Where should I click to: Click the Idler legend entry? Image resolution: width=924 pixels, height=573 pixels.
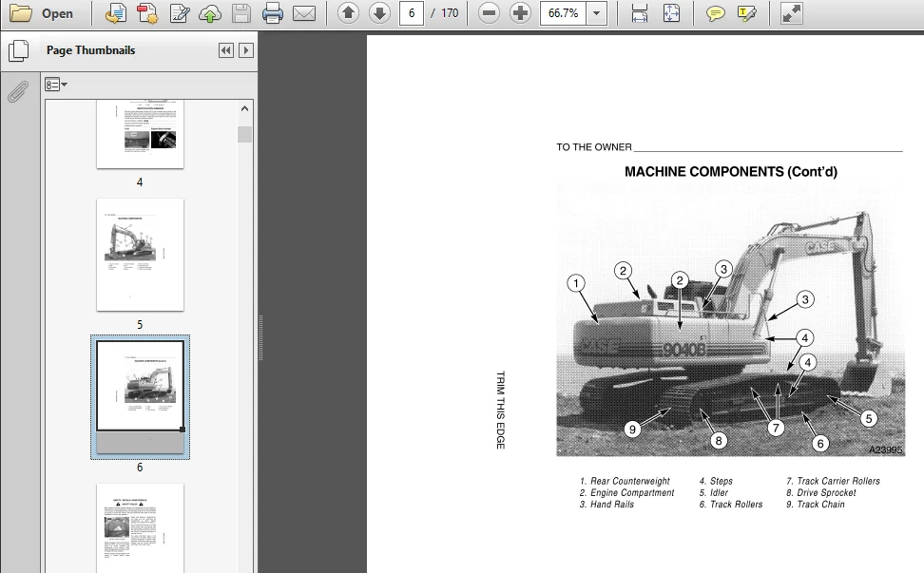[x=714, y=493]
